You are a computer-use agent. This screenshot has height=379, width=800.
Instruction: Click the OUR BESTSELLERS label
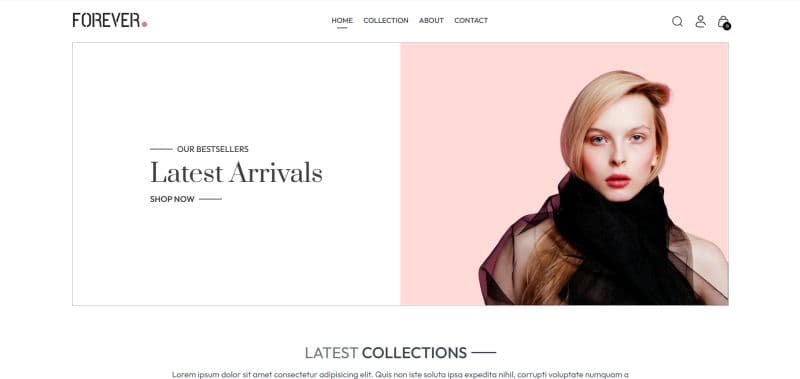pyautogui.click(x=213, y=149)
